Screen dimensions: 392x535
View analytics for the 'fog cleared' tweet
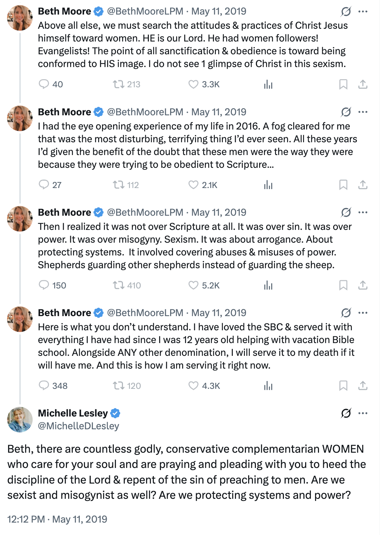(x=268, y=185)
